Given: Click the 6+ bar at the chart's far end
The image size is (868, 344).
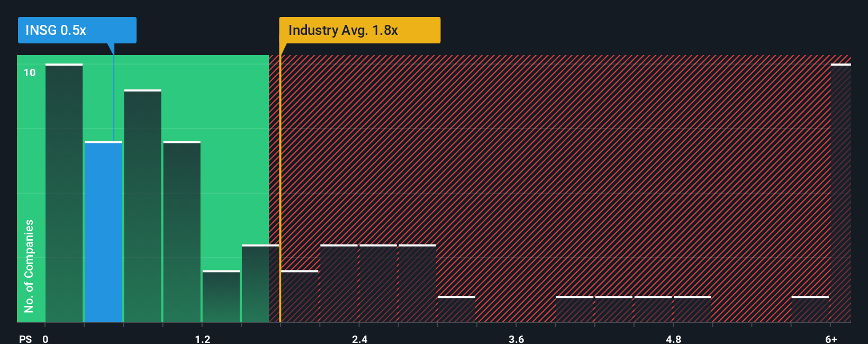Looking at the screenshot, I should pyautogui.click(x=841, y=193).
